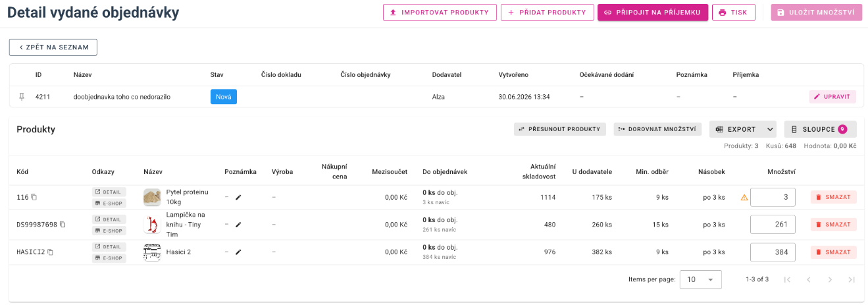Click Přidat produkty button
868x305 pixels.
point(547,13)
